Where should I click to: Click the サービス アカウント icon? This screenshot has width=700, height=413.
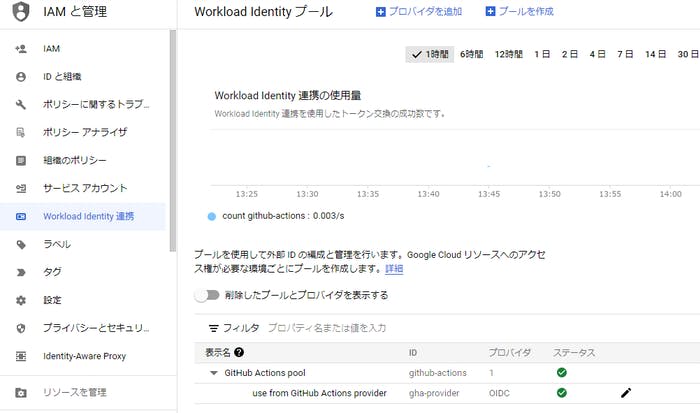click(21, 188)
